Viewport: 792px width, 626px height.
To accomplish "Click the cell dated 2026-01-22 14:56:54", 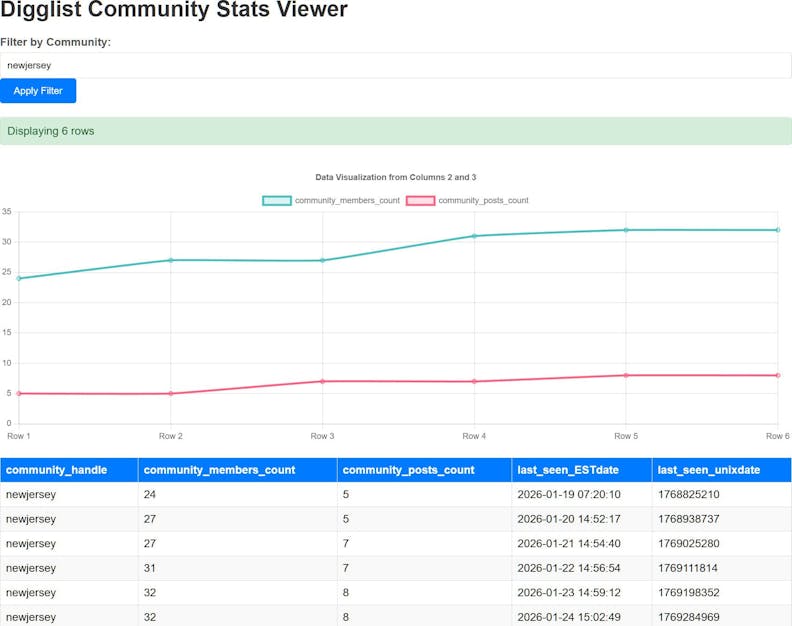I will click(x=568, y=568).
